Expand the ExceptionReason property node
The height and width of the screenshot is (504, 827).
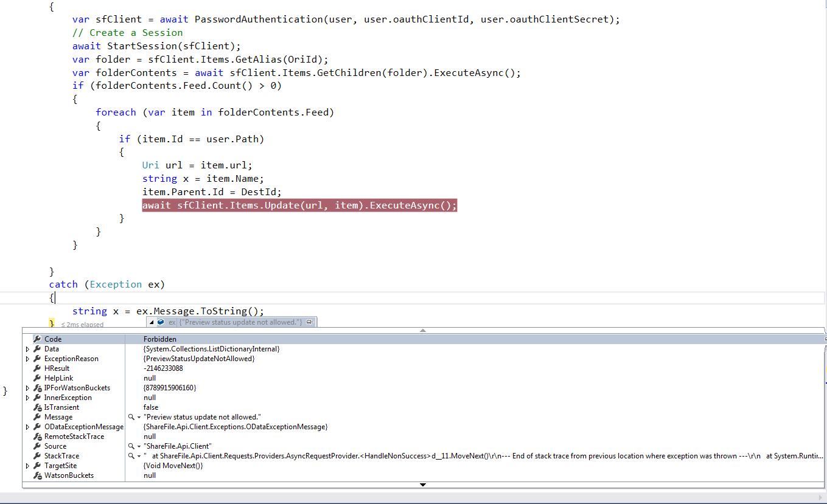point(27,359)
